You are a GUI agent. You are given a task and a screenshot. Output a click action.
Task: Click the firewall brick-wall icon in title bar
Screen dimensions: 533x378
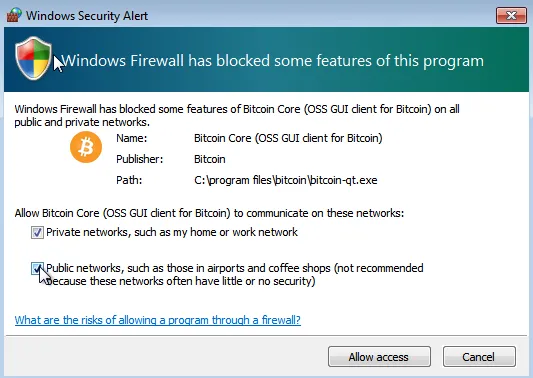point(14,15)
